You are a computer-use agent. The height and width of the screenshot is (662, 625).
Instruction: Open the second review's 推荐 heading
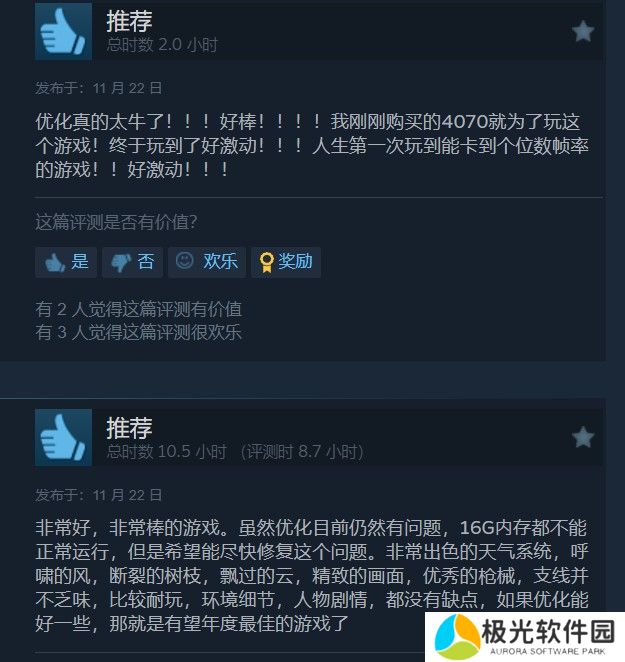point(129,428)
